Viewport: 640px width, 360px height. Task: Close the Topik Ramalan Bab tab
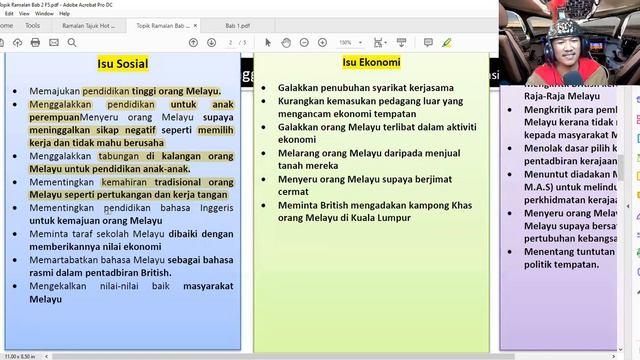[x=195, y=25]
